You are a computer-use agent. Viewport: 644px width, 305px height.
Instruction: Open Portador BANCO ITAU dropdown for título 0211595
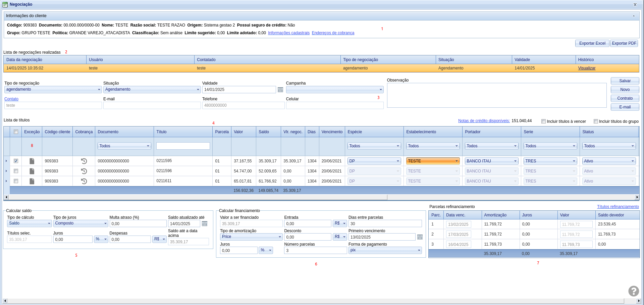tap(492, 161)
